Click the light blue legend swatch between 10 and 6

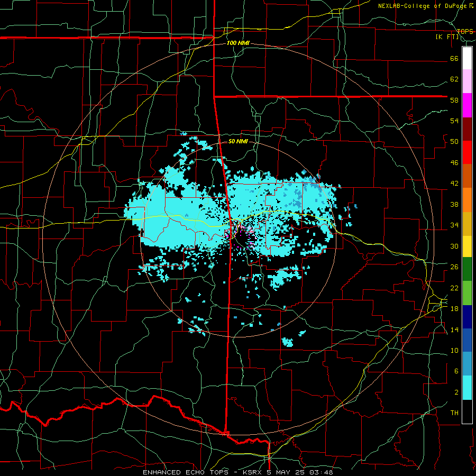coord(467,364)
